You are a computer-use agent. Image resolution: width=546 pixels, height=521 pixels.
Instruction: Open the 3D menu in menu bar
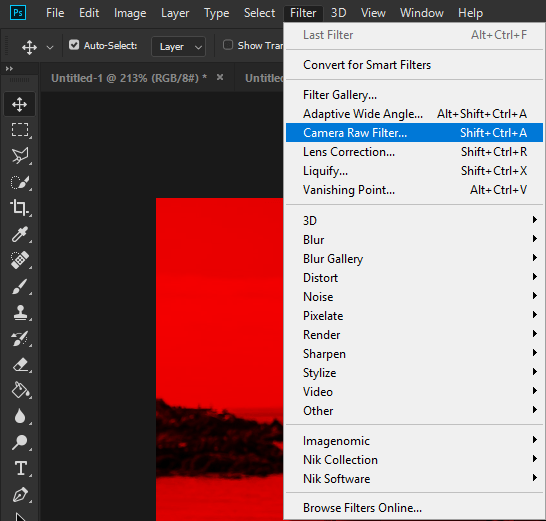338,13
